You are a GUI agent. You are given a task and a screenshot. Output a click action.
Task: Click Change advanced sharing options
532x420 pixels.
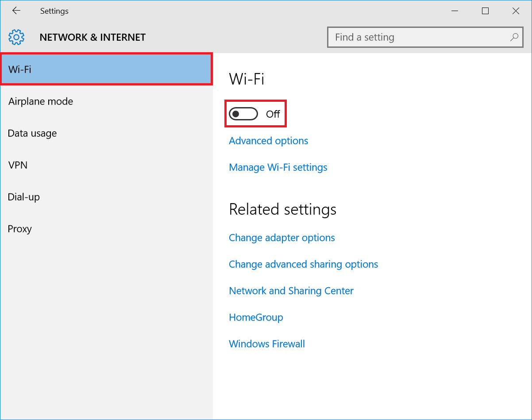click(303, 264)
